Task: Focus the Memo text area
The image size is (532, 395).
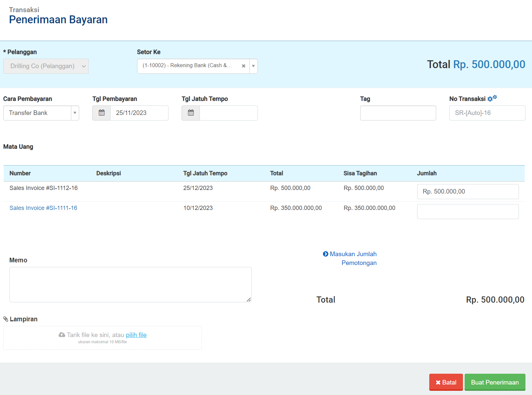Action: click(130, 284)
